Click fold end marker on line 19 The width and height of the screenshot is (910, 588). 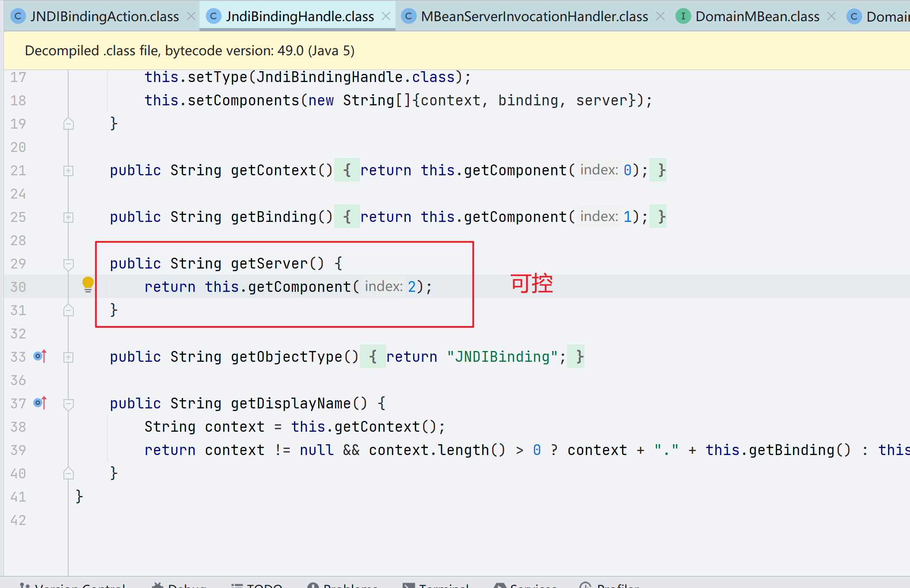pos(68,124)
